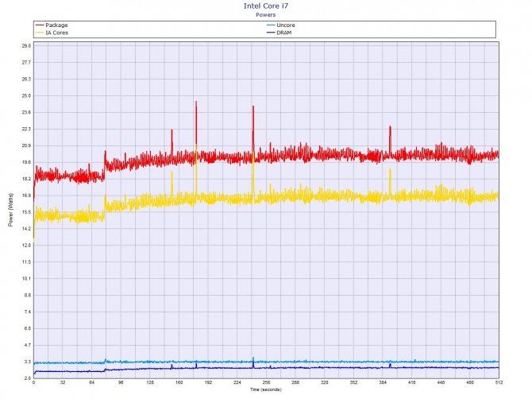Click the 29.0 value on the power axis
Image resolution: width=532 pixels, height=399 pixels.
[26, 46]
